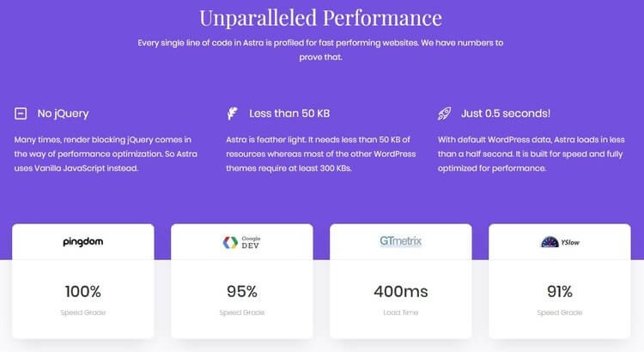Screen dimensions: 644x352
Task: Click the No jQuery title
Action: pyautogui.click(x=63, y=113)
